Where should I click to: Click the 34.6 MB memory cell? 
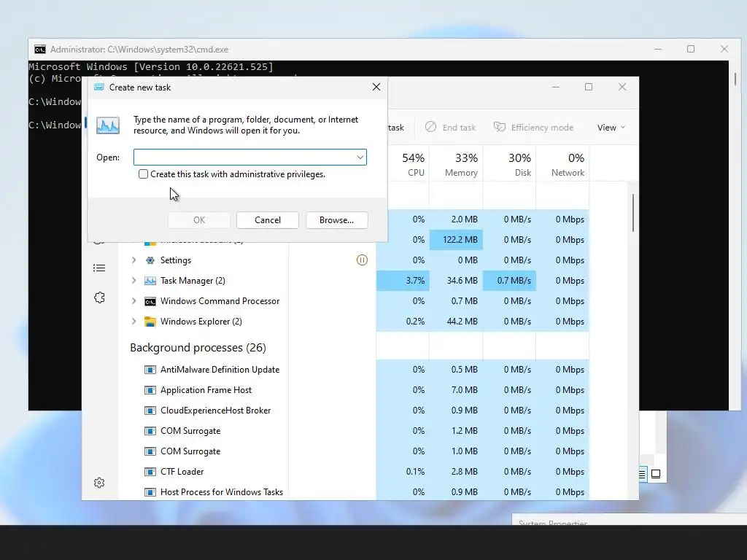pyautogui.click(x=457, y=281)
